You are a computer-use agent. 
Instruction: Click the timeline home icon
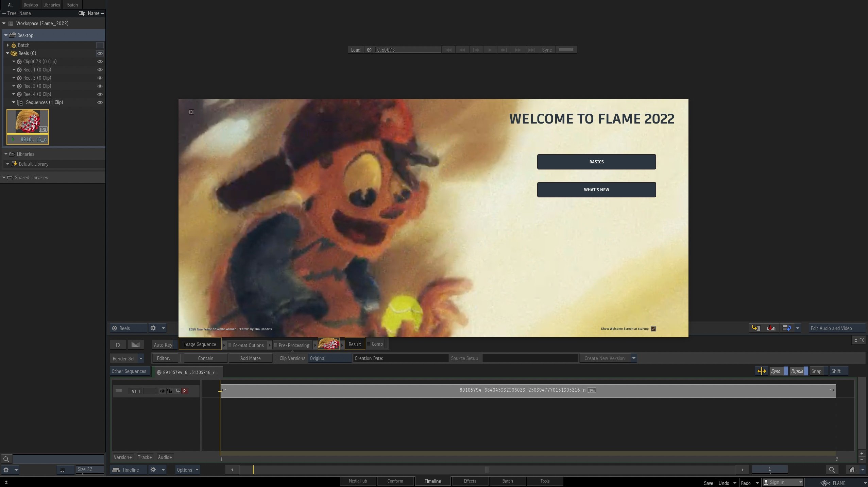pos(852,470)
